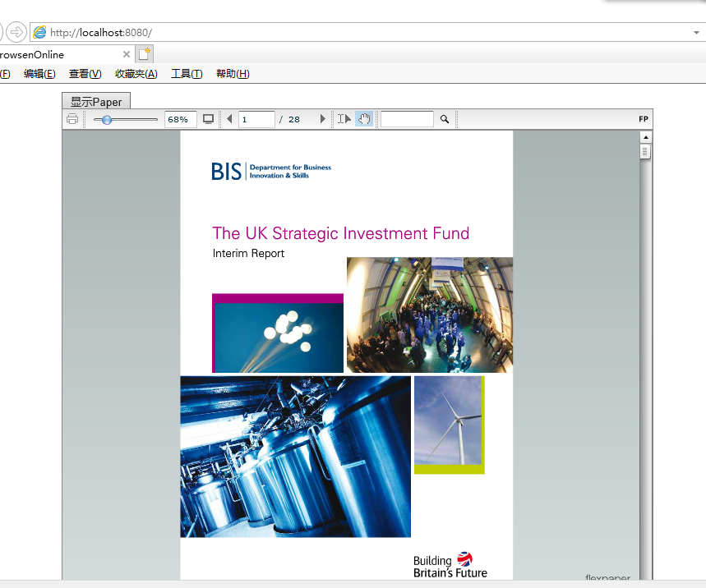Grab the viewer vertical scrollbar thumb
This screenshot has width=706, height=588.
[644, 152]
